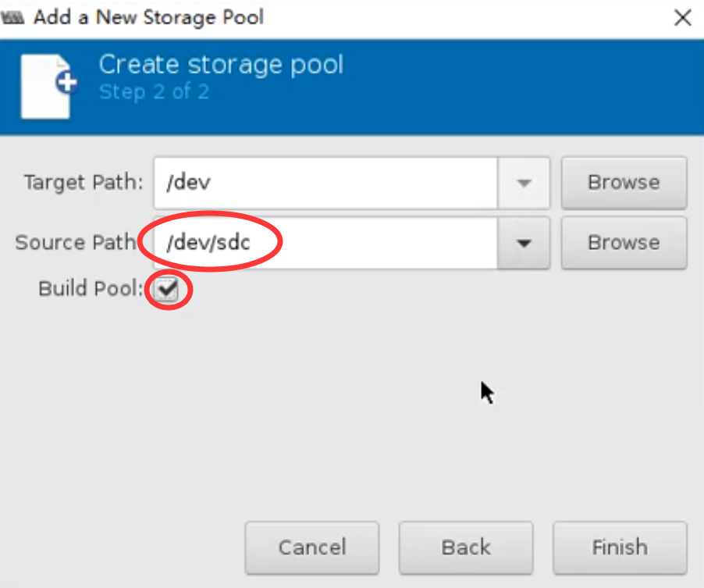Click the Step 2 of 2 subtitle
Image resolution: width=704 pixels, height=588 pixels.
pyautogui.click(x=154, y=92)
